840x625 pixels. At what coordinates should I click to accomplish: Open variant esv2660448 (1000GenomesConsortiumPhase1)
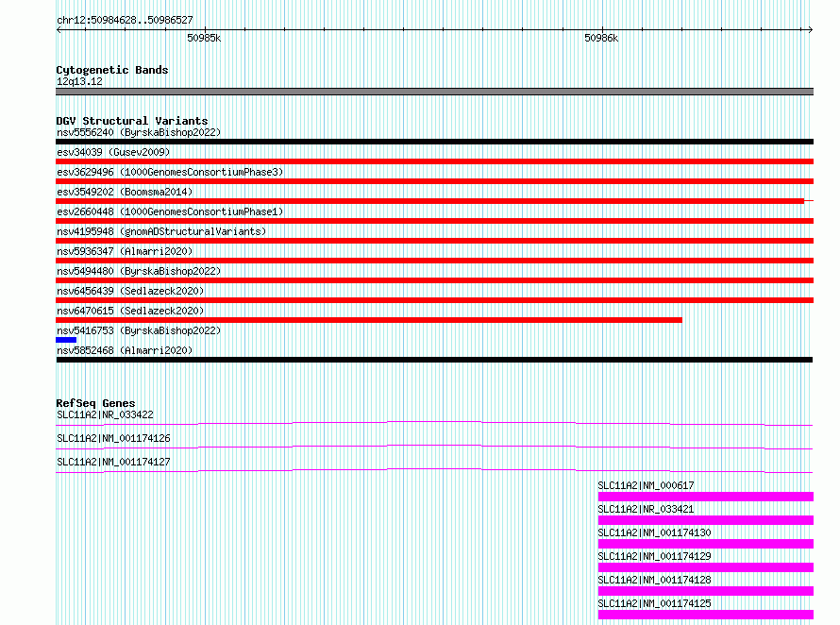(170, 211)
